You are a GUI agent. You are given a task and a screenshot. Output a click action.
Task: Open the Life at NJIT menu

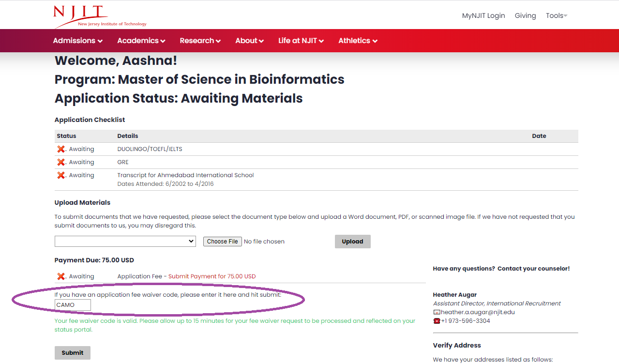tap(301, 41)
